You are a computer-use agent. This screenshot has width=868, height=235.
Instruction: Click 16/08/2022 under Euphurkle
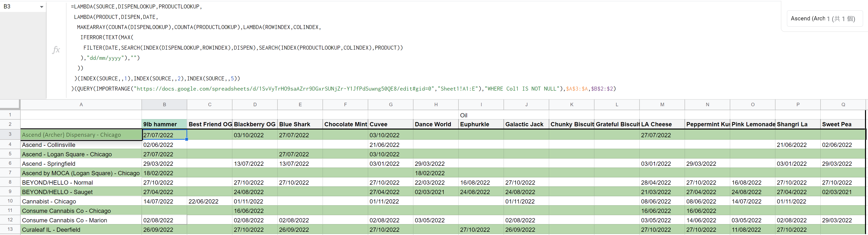pos(481,182)
